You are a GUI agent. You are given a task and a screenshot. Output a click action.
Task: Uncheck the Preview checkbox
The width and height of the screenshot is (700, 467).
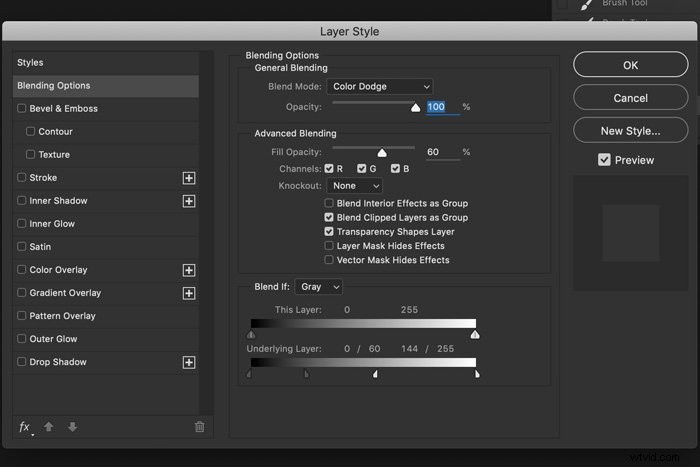pyautogui.click(x=604, y=160)
